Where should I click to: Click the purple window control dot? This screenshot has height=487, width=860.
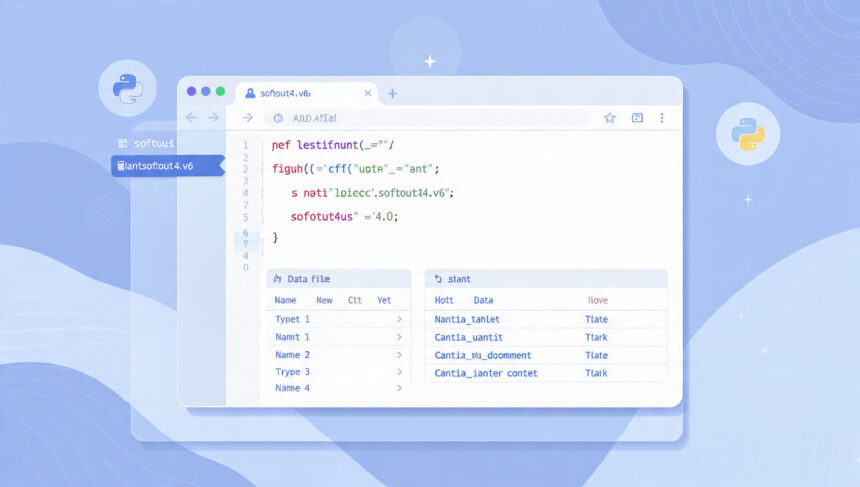point(191,91)
